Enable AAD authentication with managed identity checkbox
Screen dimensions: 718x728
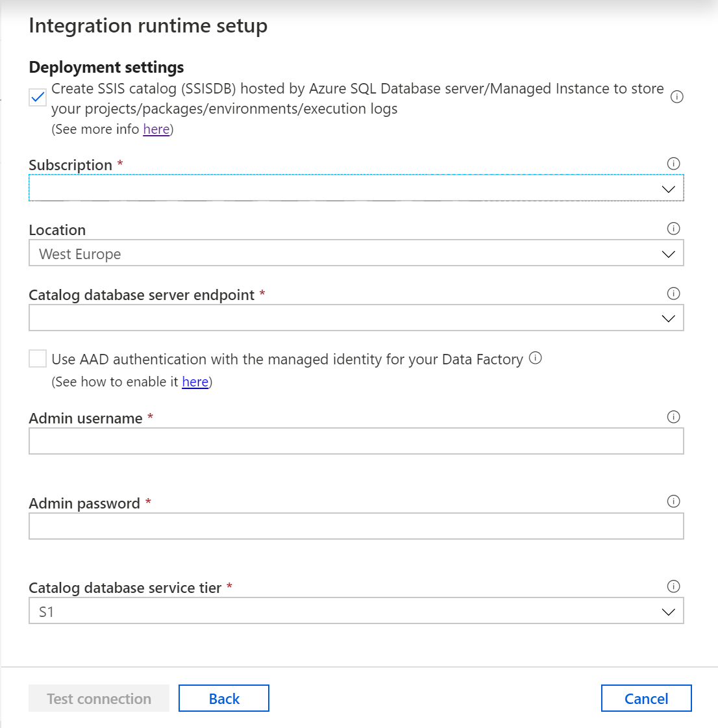click(x=38, y=358)
